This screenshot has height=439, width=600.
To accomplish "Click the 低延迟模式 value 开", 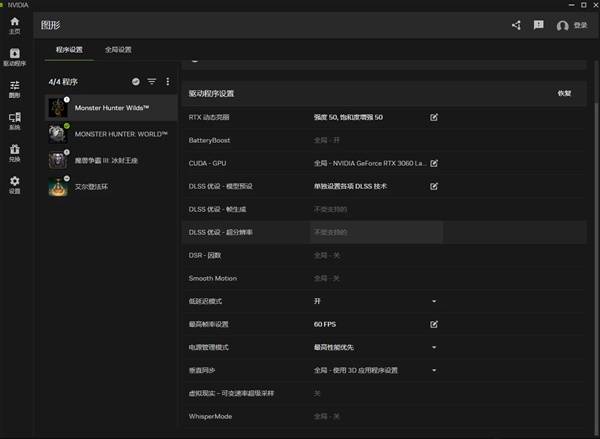I will [x=317, y=301].
